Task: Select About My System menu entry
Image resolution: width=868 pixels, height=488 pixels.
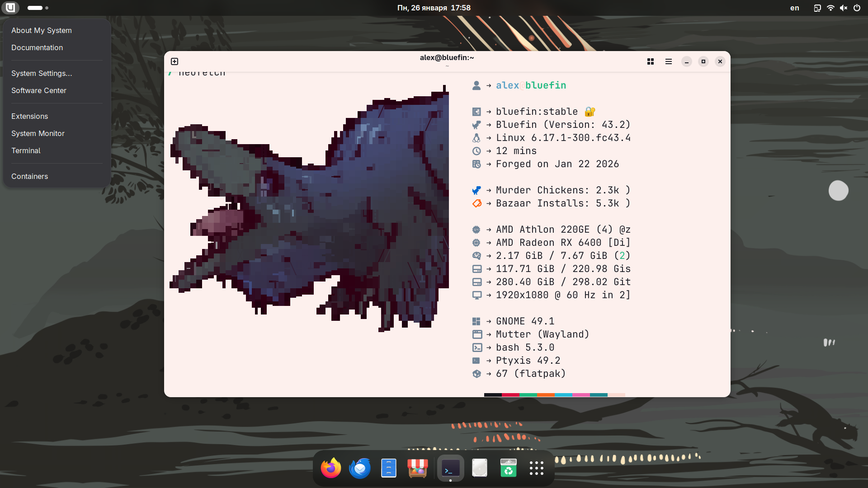Action: 42,30
